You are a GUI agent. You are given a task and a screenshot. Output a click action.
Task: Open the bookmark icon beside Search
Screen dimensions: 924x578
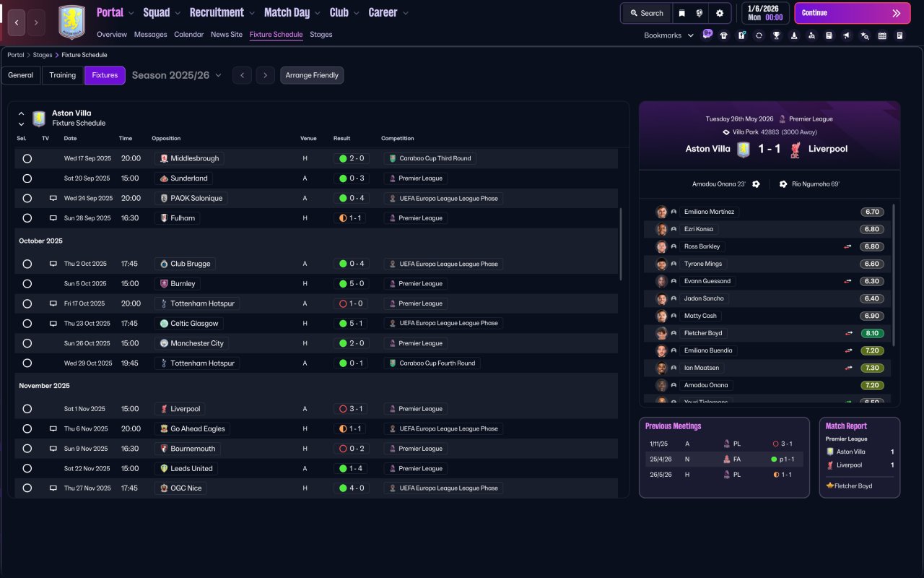682,13
